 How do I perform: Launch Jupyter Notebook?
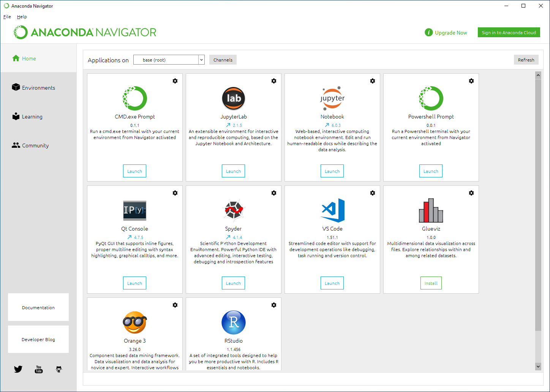332,171
